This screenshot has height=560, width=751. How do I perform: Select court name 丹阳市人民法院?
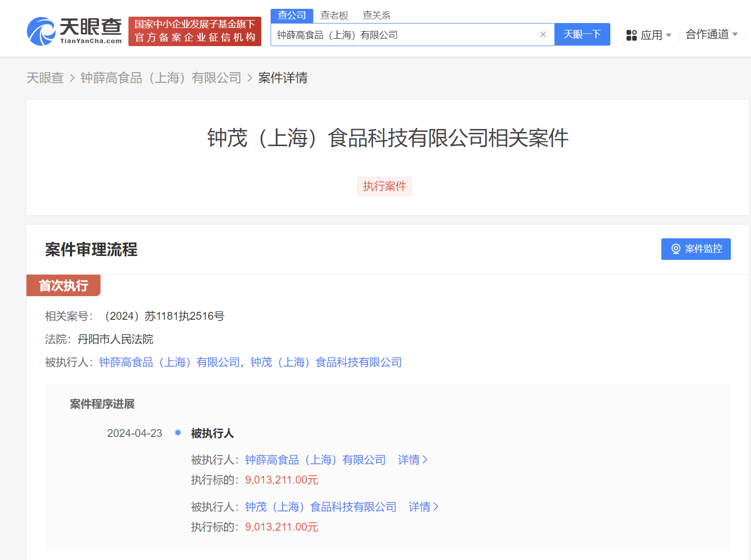[115, 339]
